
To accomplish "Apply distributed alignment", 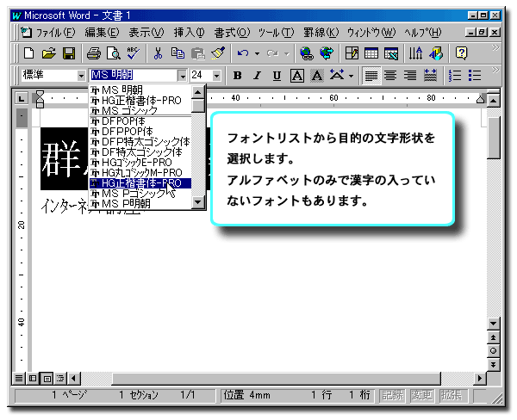I will pos(430,76).
